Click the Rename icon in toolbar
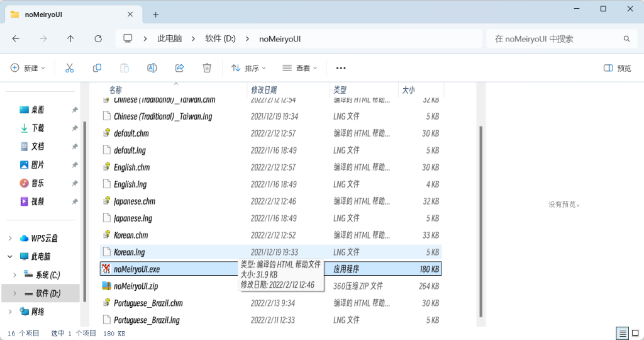Image resolution: width=644 pixels, height=340 pixels. [152, 68]
